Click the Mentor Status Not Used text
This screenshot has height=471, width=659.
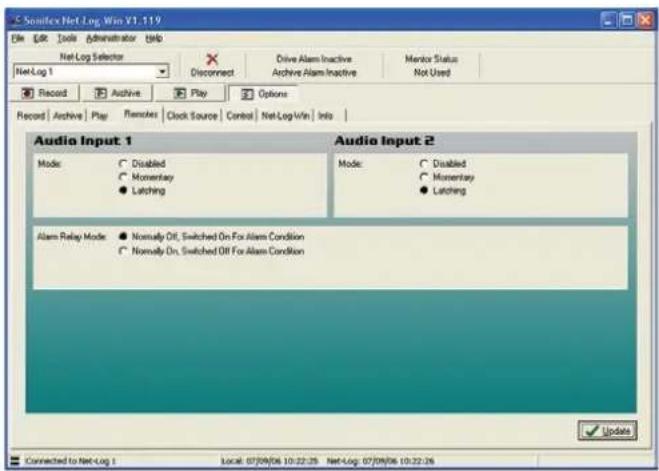tap(432, 66)
